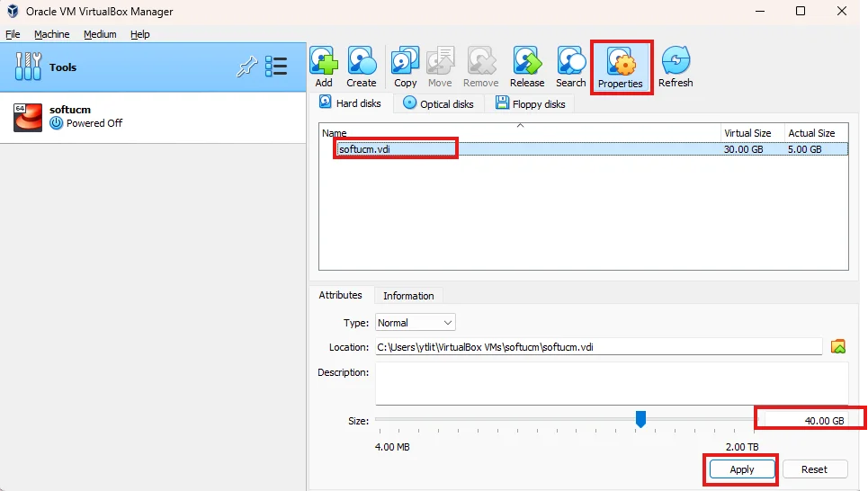Click the 30.00 GB virtual size cell
The width and height of the screenshot is (868, 491).
click(x=744, y=149)
